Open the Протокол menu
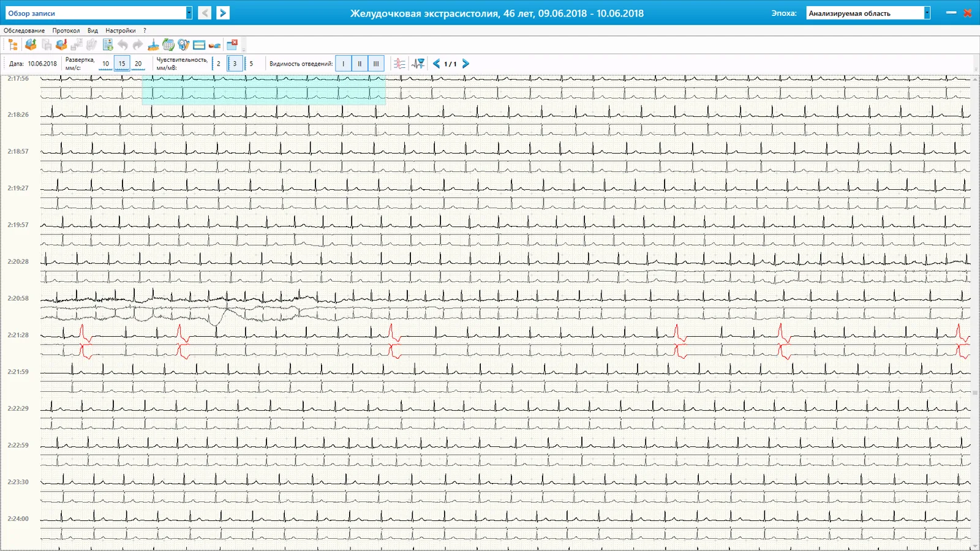Viewport: 980px width, 551px height. pos(66,30)
